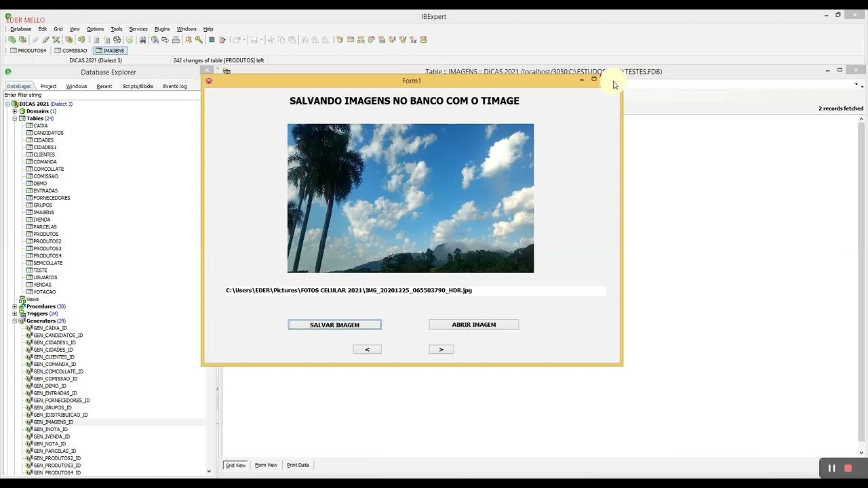The image size is (868, 488).
Task: Open the Services menu
Action: pos(138,29)
